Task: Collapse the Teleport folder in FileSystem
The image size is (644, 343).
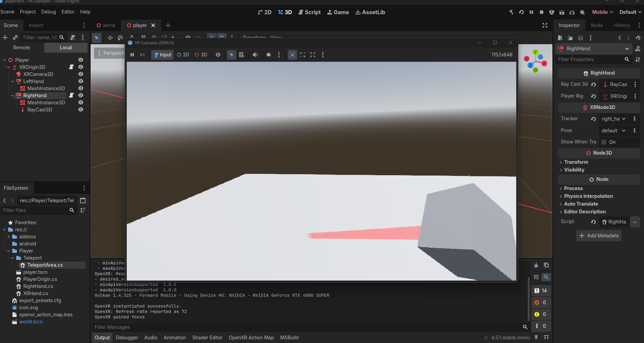Action: coord(13,258)
